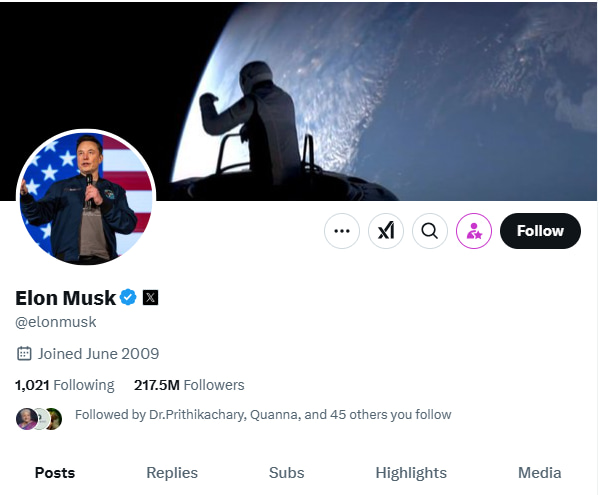Open the 217.5M Followers list
The image size is (603, 495).
pyautogui.click(x=189, y=385)
